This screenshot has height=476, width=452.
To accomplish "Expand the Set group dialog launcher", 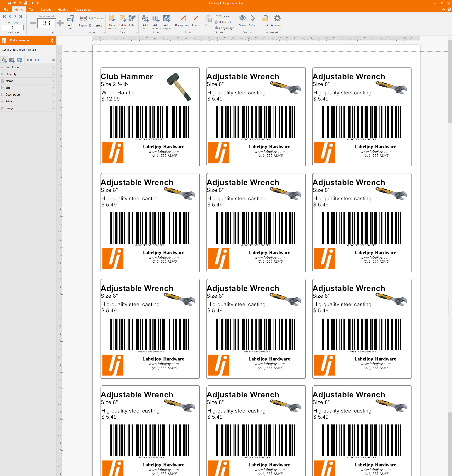I will click(75, 32).
